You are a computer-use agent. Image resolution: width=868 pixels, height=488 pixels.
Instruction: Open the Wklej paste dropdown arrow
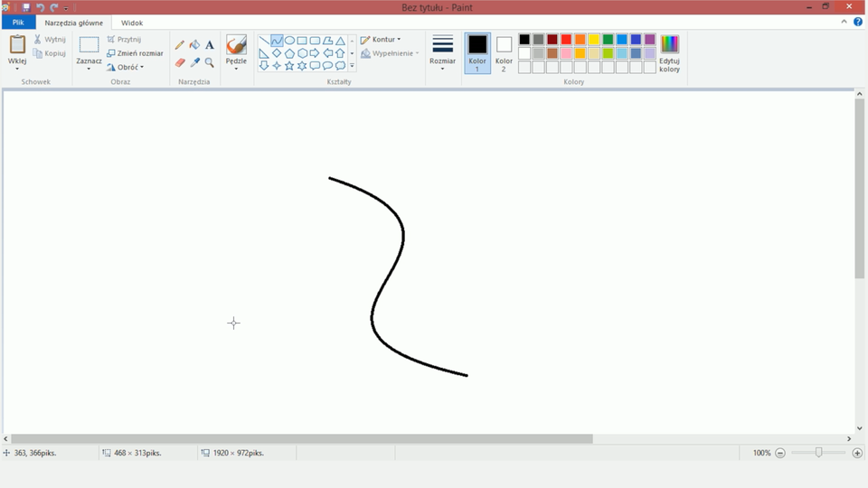[x=17, y=69]
